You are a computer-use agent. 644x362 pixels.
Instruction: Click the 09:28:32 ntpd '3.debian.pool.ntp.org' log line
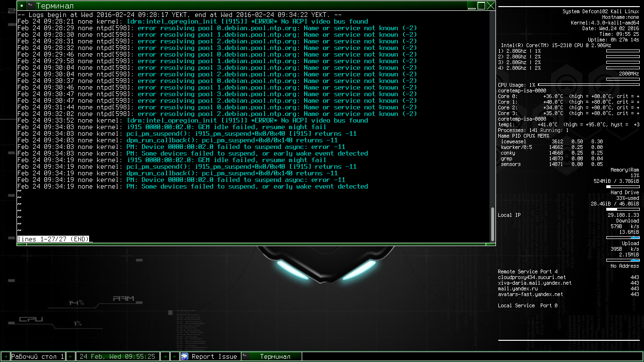(x=217, y=48)
